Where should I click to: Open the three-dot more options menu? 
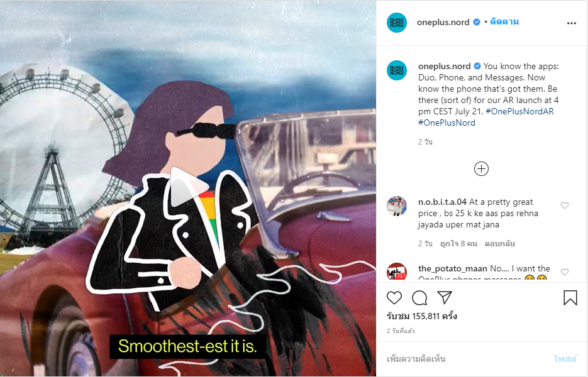pyautogui.click(x=571, y=23)
